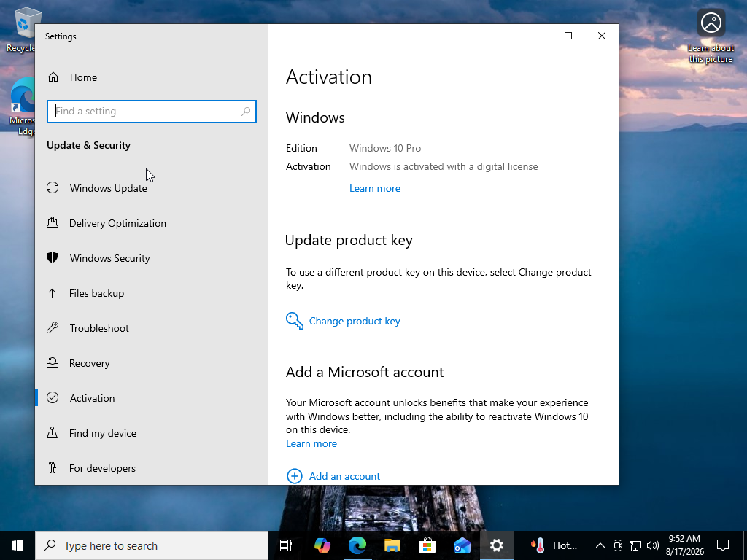Click the Troubleshoot wrench icon

[53, 327]
